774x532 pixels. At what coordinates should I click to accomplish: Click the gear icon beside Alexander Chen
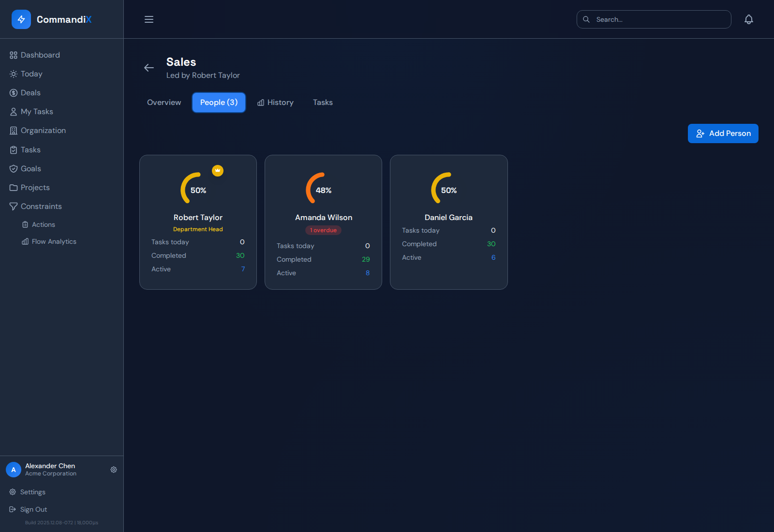pyautogui.click(x=114, y=470)
